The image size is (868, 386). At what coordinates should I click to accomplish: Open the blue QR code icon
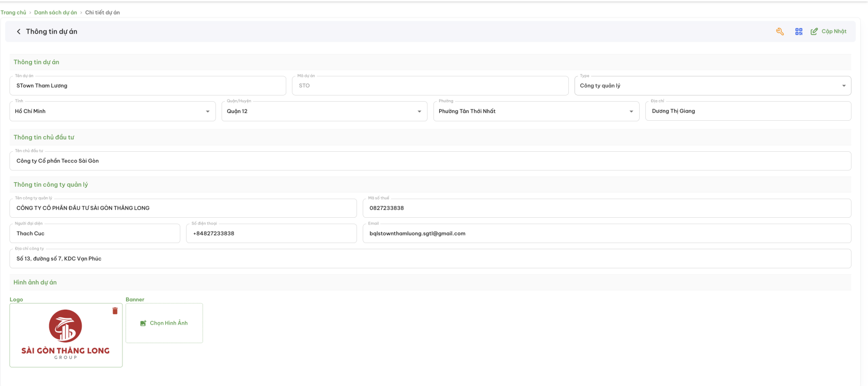799,31
